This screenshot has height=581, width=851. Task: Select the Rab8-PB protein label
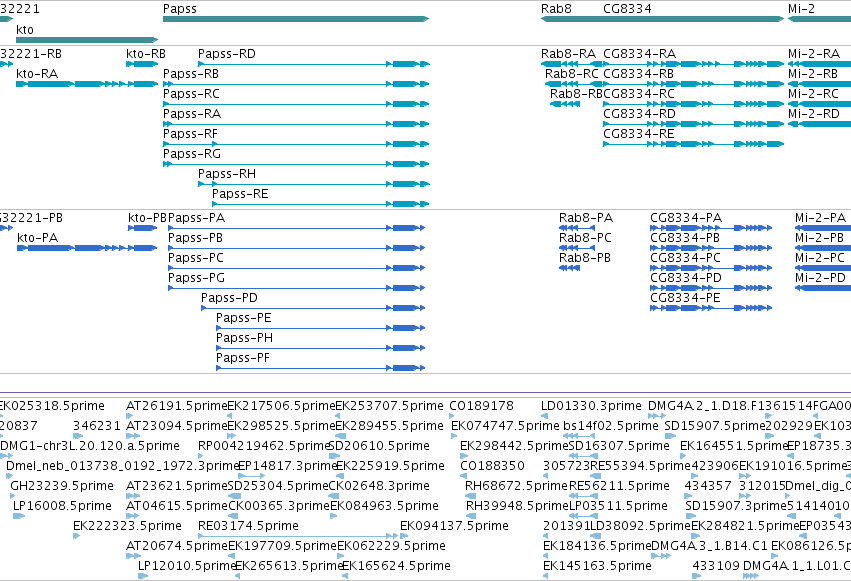pyautogui.click(x=585, y=258)
